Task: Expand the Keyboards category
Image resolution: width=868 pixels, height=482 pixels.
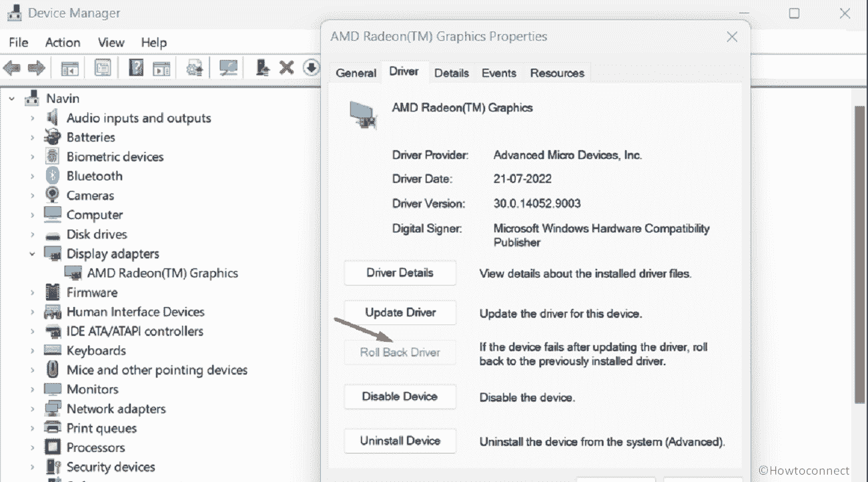Action: click(31, 350)
